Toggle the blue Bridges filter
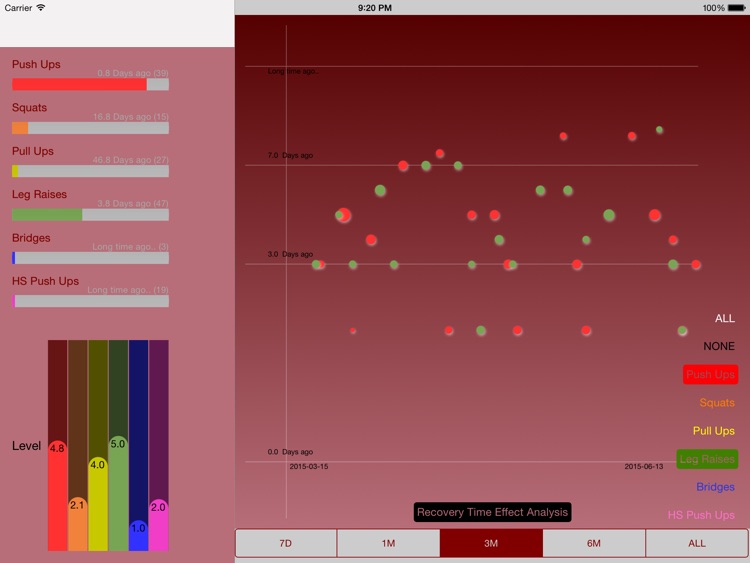Image resolution: width=750 pixels, height=563 pixels. pos(715,487)
